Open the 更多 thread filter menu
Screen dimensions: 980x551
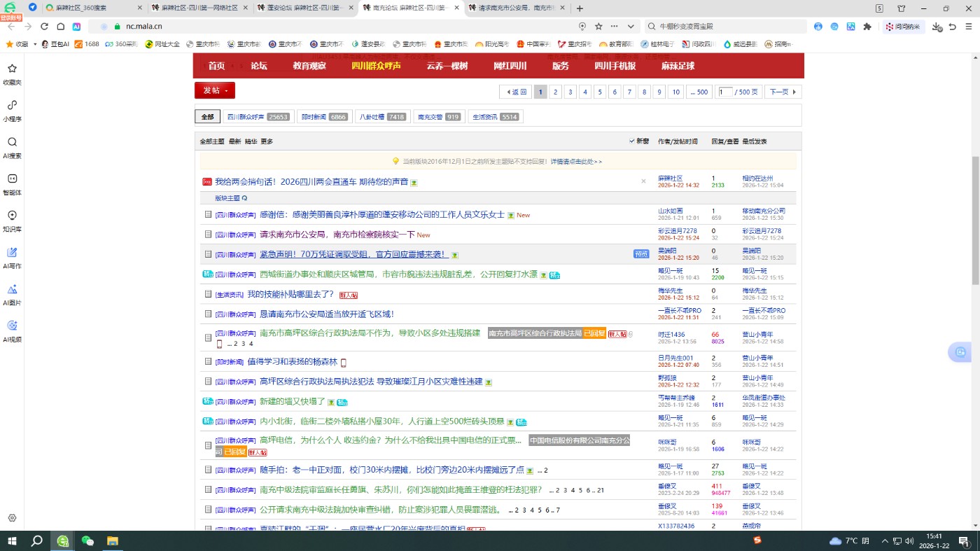tap(267, 141)
